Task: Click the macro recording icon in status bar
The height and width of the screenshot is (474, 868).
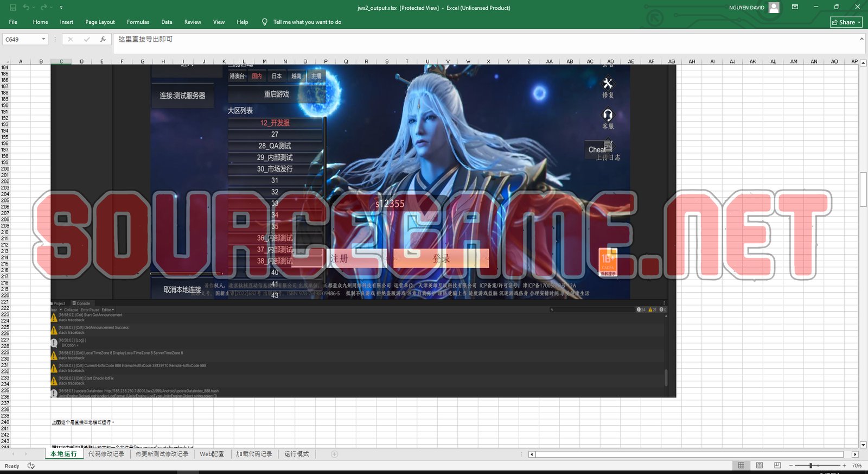Action: [x=31, y=466]
